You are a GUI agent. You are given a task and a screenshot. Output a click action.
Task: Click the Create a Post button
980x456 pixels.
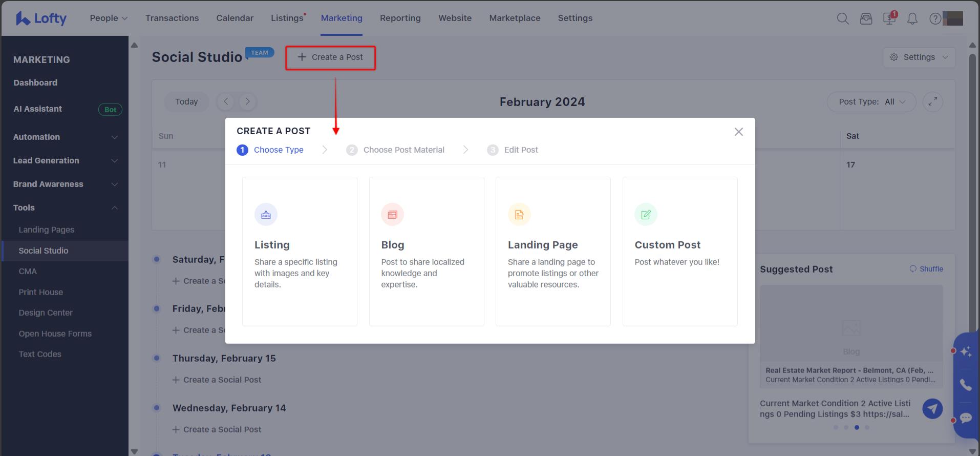(330, 57)
